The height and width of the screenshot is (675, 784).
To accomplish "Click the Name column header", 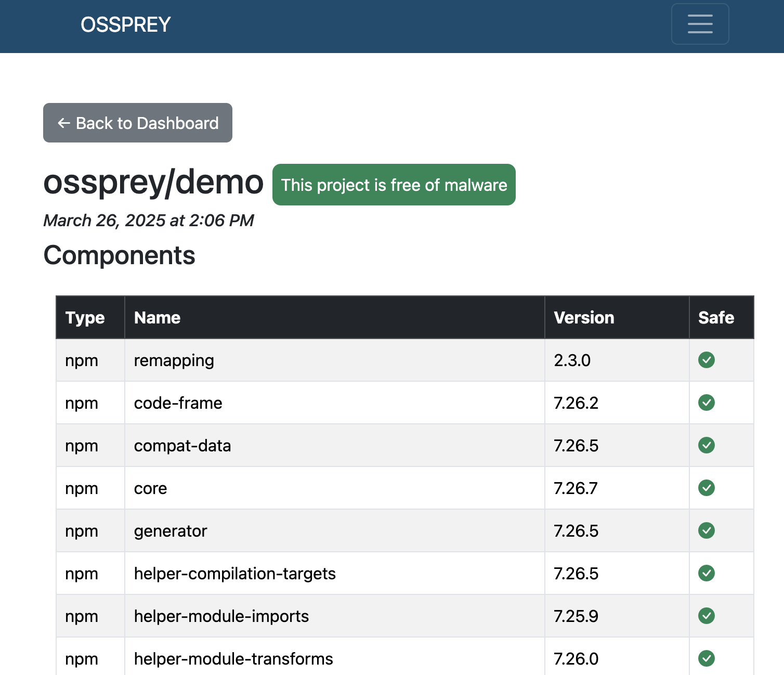I will point(335,318).
